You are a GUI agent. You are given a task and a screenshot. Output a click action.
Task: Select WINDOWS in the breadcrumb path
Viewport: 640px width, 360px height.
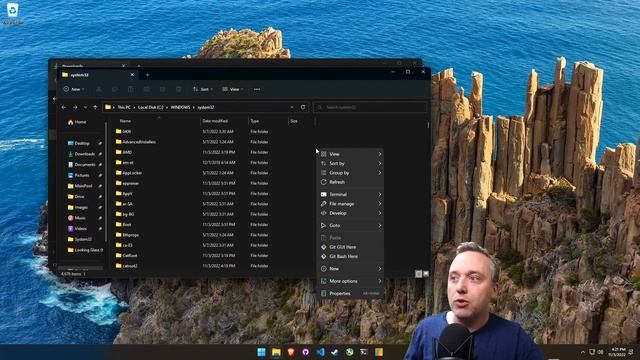(180, 107)
